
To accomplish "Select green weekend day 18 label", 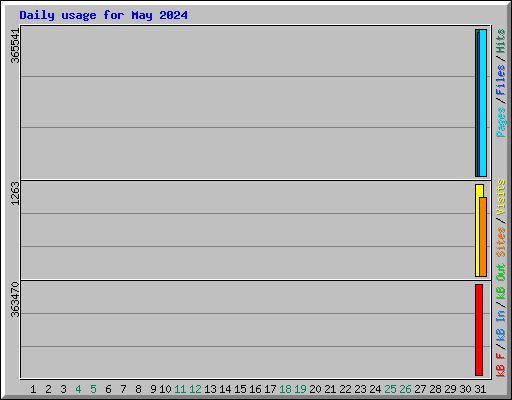I will pyautogui.click(x=285, y=389).
